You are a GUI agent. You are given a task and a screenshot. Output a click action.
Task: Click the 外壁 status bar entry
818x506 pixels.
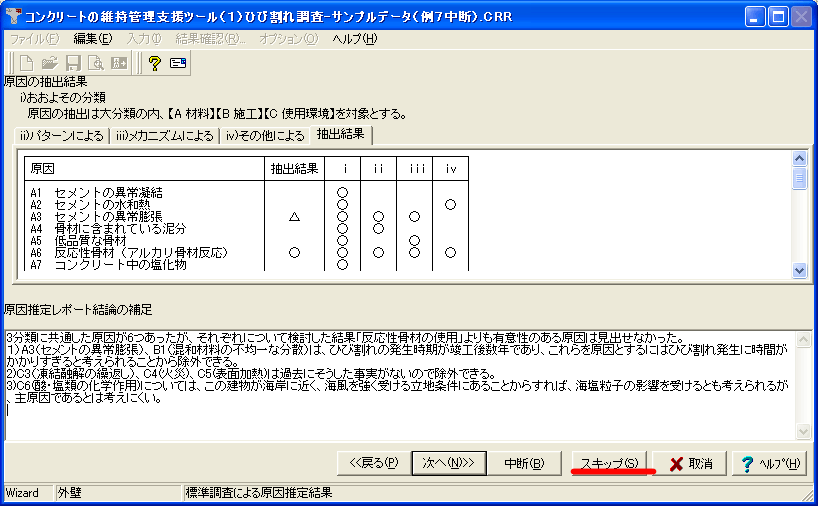pos(118,493)
